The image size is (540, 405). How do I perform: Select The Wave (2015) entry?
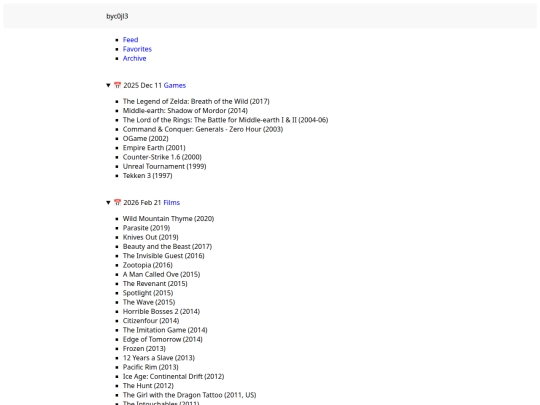coord(149,302)
